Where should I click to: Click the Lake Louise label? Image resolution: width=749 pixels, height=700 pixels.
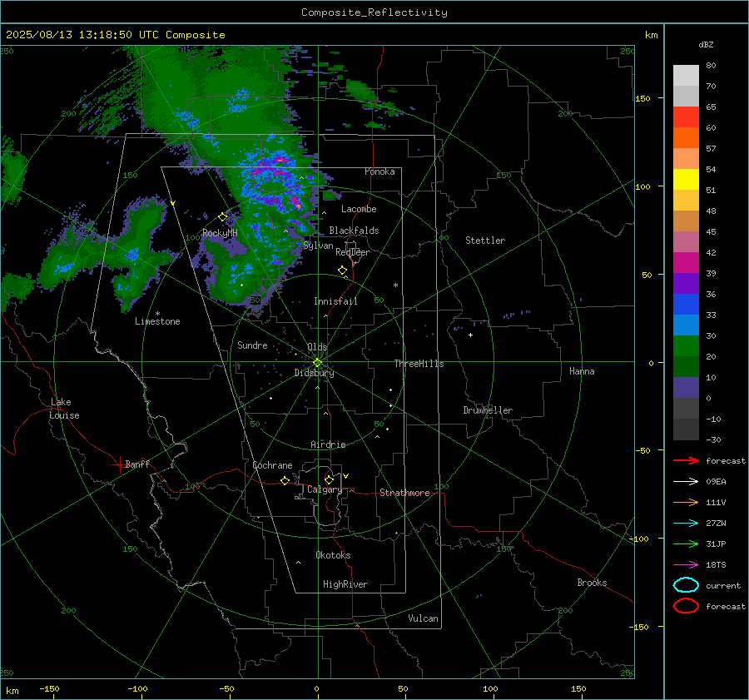[x=64, y=409]
